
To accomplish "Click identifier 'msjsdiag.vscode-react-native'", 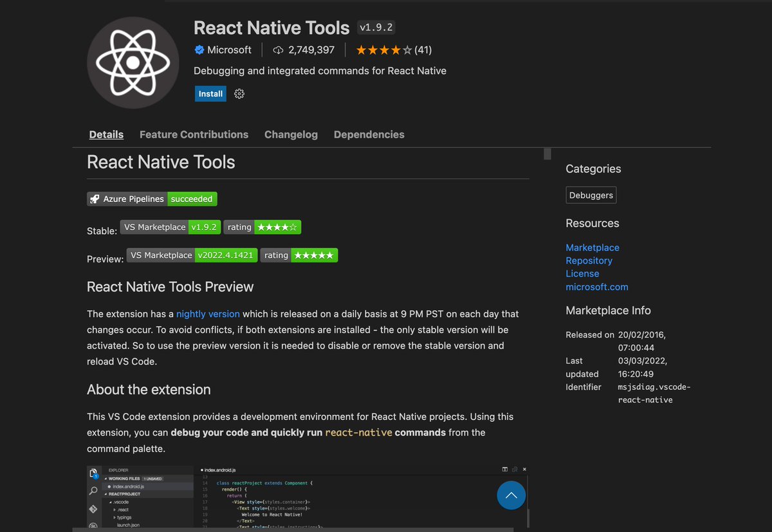I will (x=654, y=393).
